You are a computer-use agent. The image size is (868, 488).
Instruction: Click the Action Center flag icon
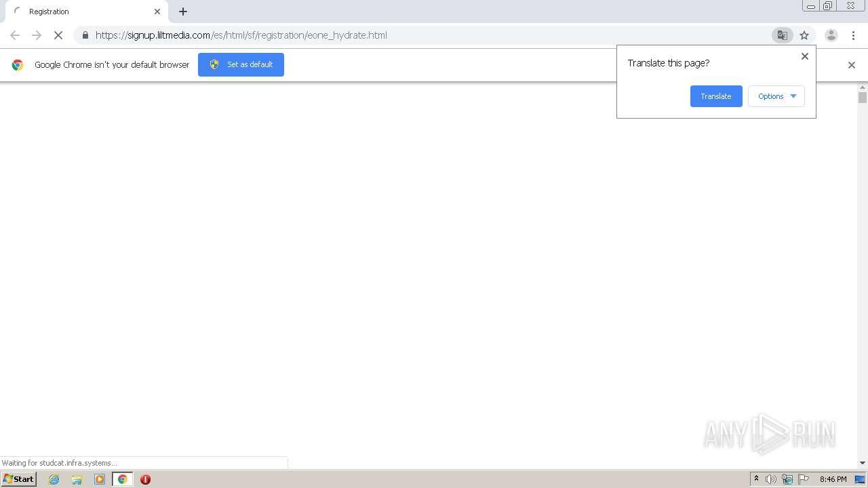(804, 479)
